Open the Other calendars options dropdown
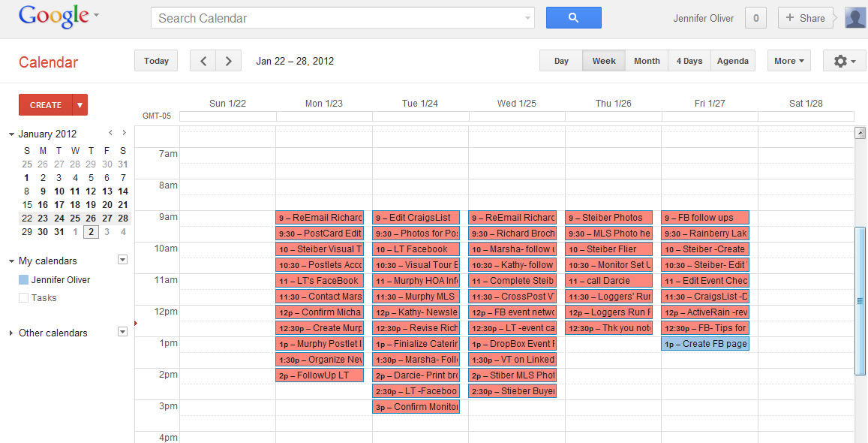 tap(123, 332)
